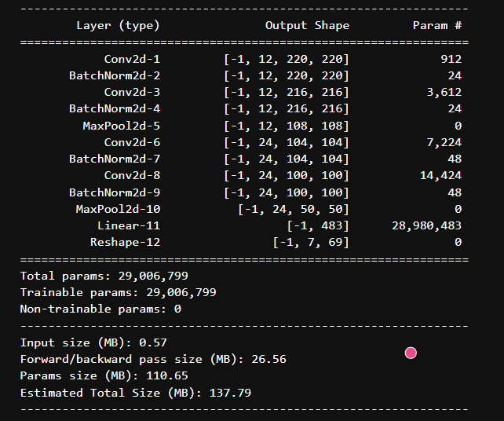The image size is (504, 421).
Task: Click the 'Param #' column header
Action: tap(437, 25)
